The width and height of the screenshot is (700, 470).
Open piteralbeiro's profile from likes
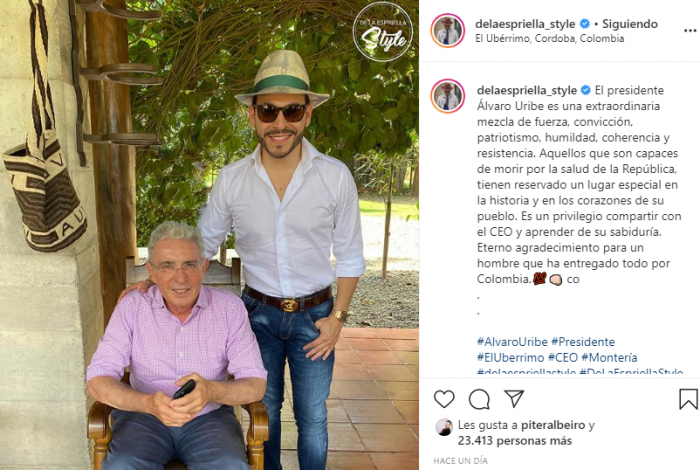553,425
